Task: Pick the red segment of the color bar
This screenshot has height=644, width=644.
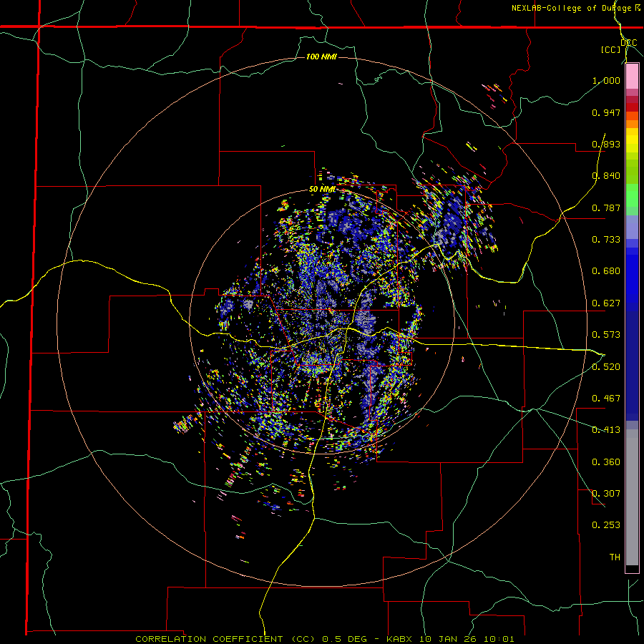Action: (x=632, y=107)
